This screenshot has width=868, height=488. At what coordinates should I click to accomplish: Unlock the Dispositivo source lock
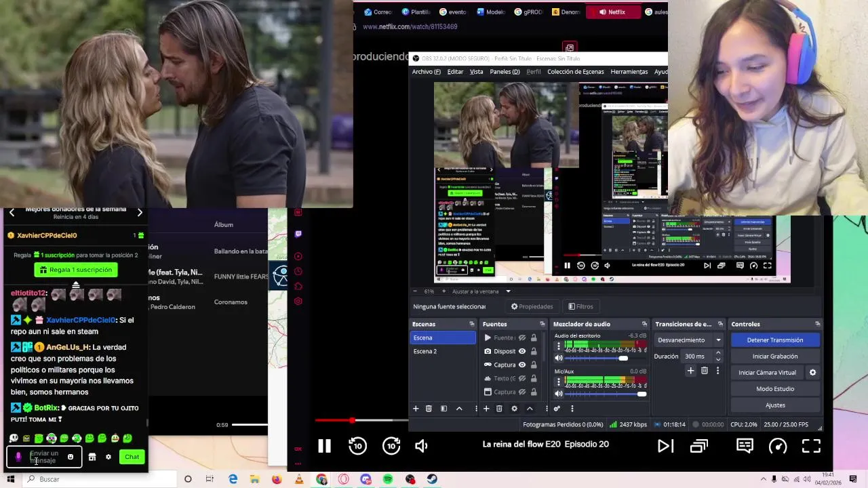pos(534,351)
